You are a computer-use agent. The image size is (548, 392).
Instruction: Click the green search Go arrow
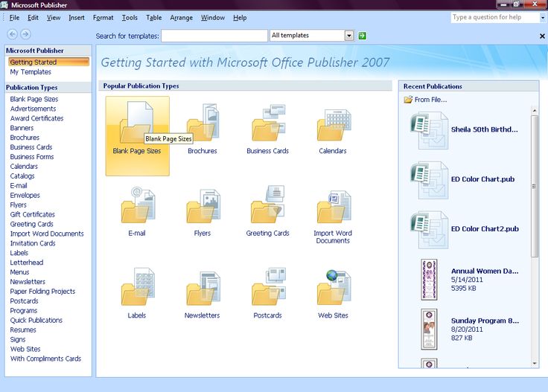click(x=363, y=36)
